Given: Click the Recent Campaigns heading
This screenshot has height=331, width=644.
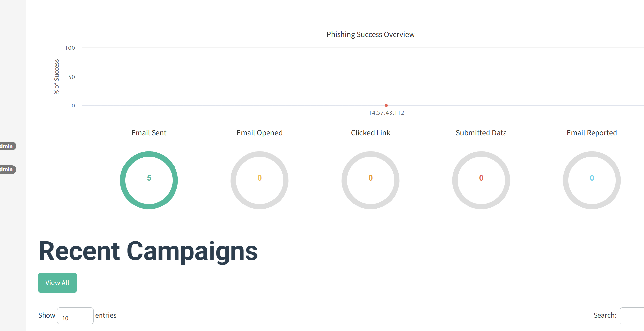Looking at the screenshot, I should click(x=148, y=251).
